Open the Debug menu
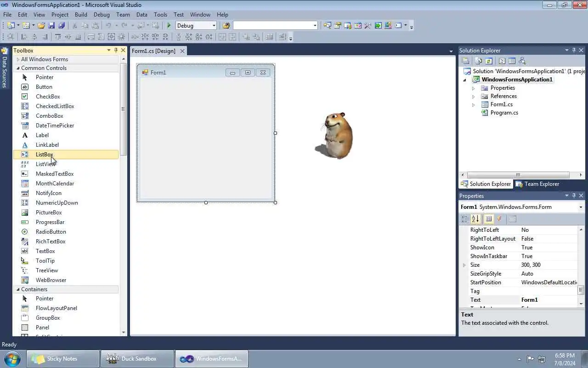 pos(102,14)
